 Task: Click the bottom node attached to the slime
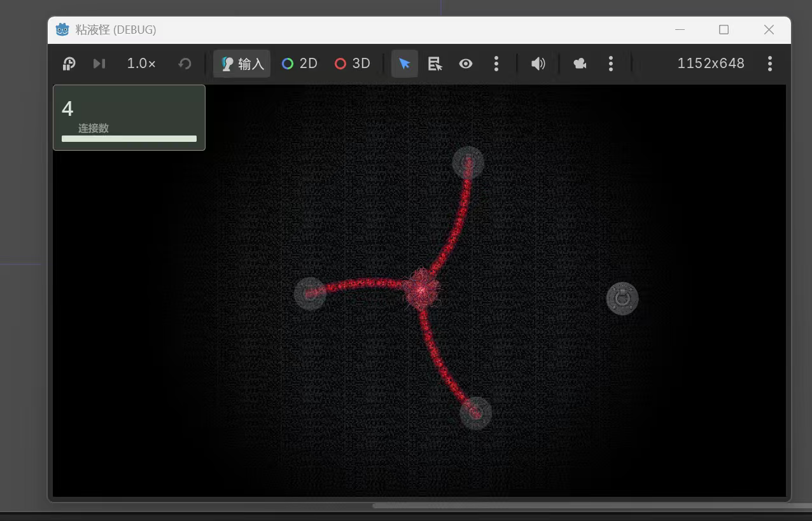476,413
